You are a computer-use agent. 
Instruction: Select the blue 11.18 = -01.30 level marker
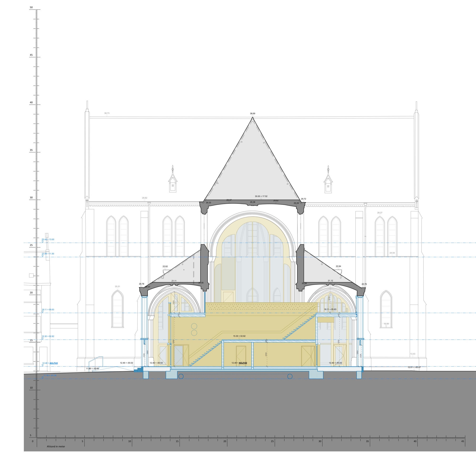[50, 375]
